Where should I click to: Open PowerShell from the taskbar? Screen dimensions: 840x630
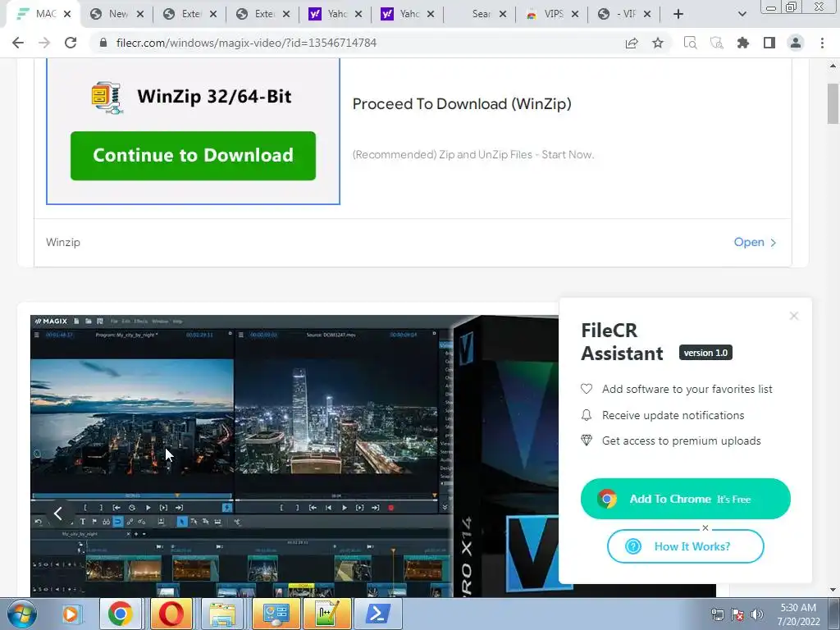tap(377, 614)
